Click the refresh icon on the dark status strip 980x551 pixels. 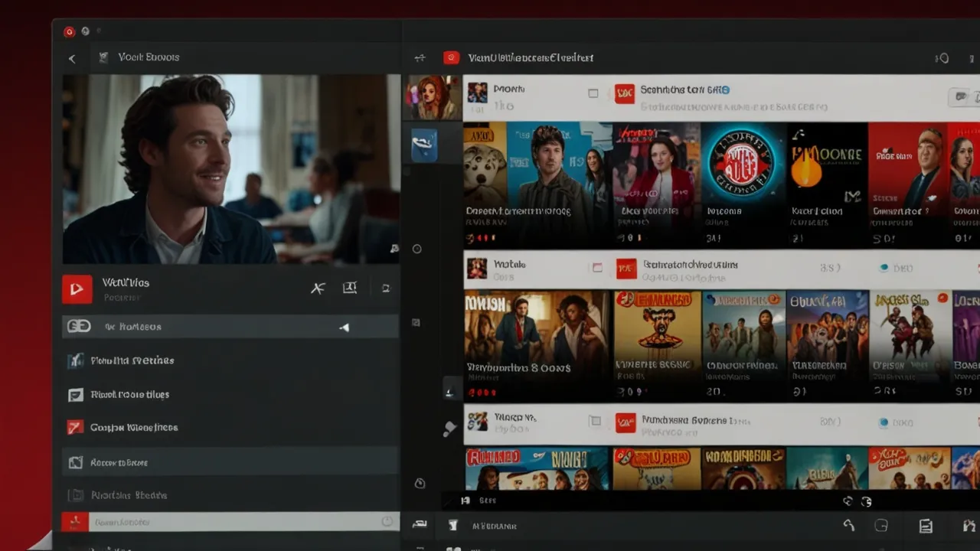[866, 501]
